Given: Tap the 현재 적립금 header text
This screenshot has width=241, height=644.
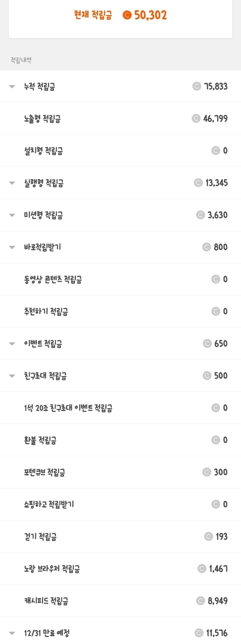Looking at the screenshot, I should pos(93,15).
